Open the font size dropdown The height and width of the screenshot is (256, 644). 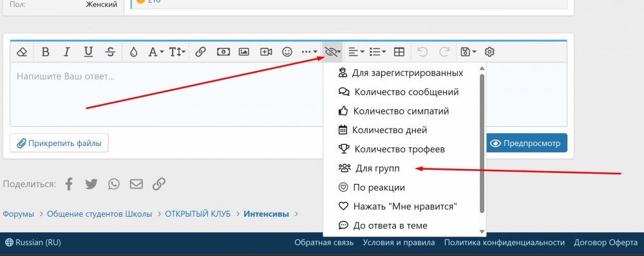pos(178,52)
